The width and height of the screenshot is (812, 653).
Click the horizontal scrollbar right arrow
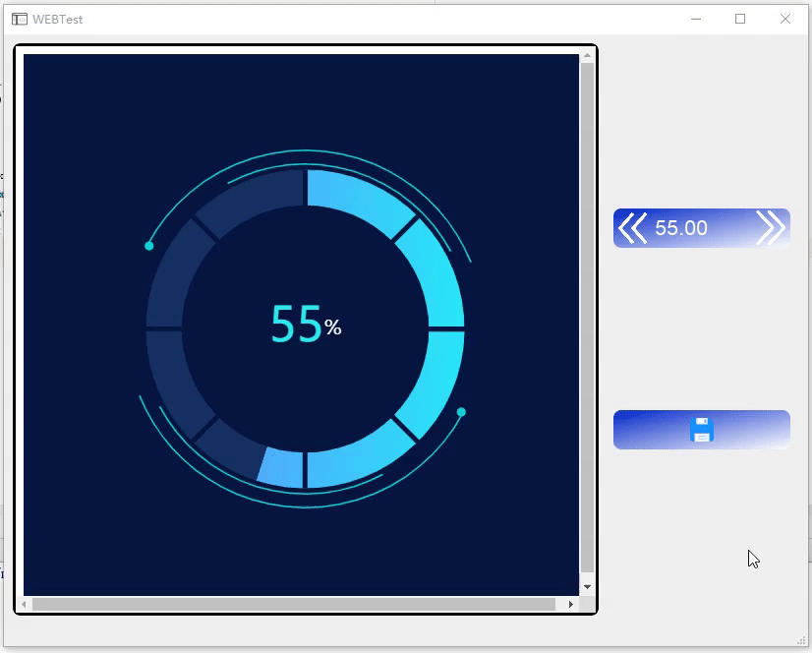point(571,604)
